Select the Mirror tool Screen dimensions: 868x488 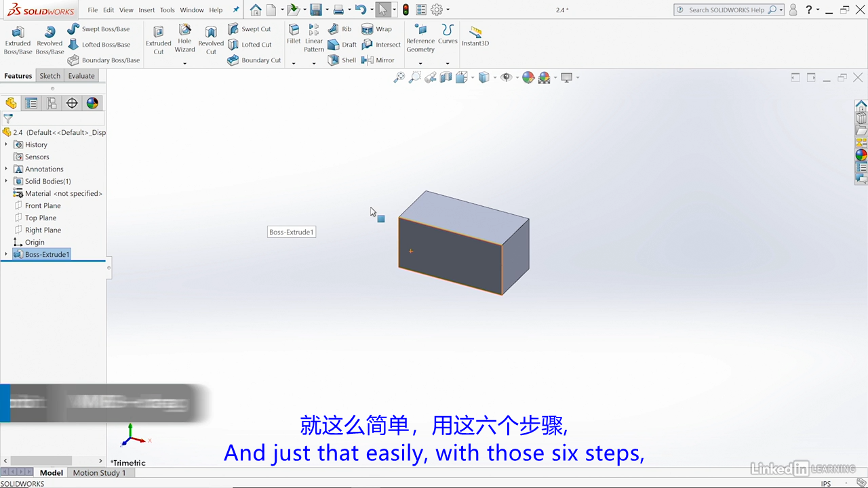378,60
